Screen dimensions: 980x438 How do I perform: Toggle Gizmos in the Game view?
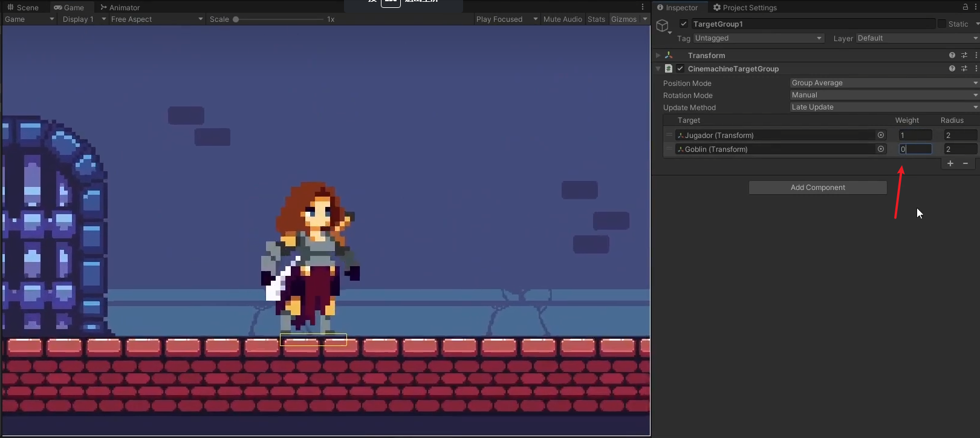[623, 19]
